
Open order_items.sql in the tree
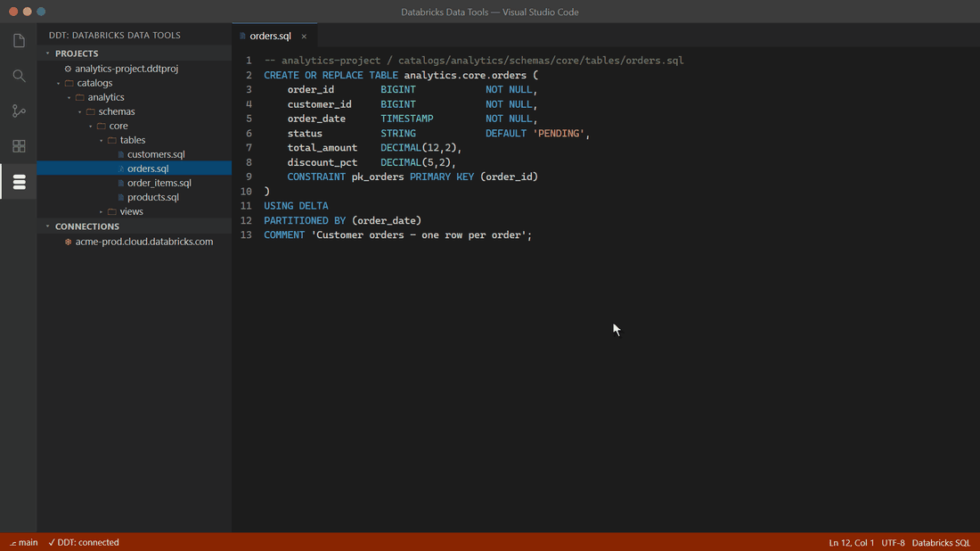[159, 184]
